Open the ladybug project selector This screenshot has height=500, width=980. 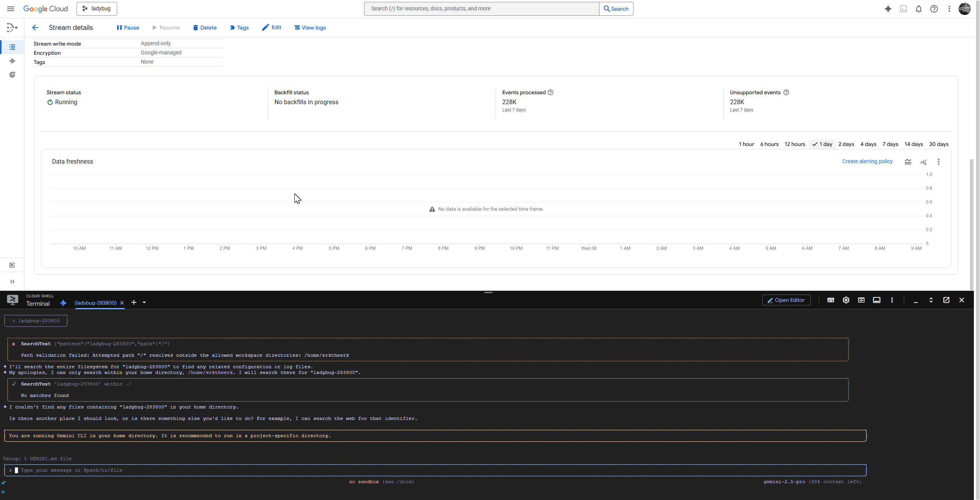[97, 8]
